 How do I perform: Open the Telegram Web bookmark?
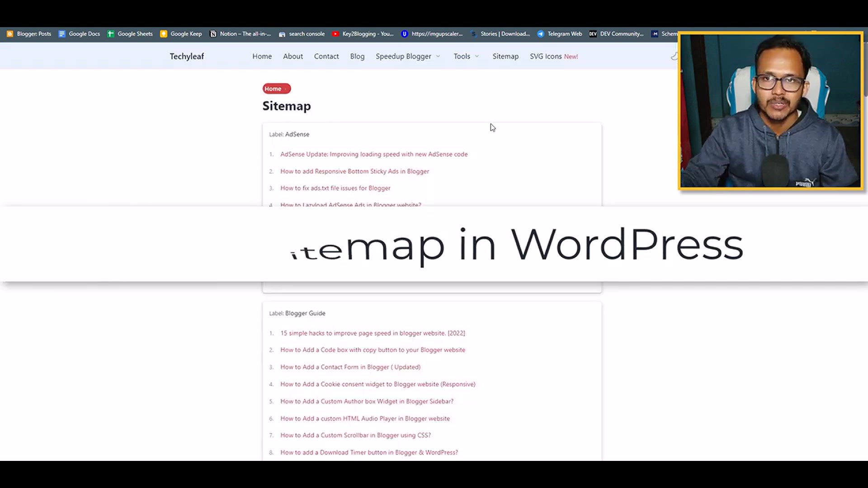[x=559, y=34]
